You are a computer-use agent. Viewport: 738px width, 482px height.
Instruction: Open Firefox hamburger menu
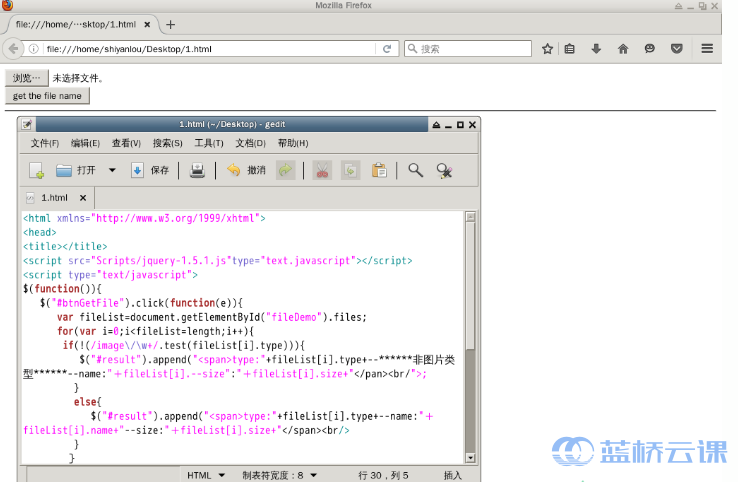coord(707,48)
